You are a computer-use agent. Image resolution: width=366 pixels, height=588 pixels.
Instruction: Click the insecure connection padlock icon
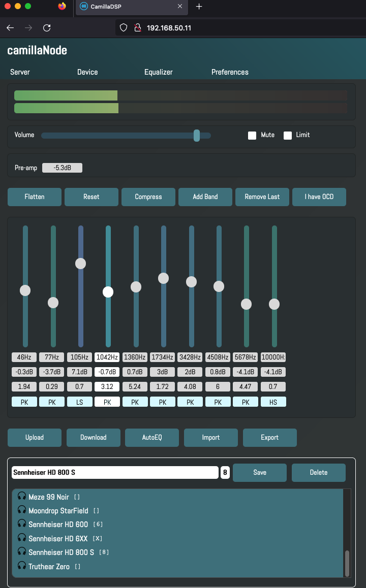click(x=138, y=28)
